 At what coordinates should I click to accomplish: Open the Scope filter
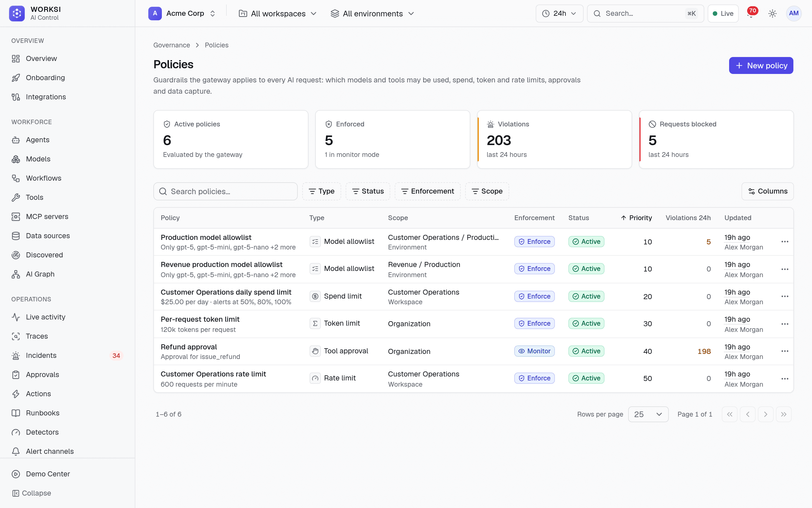487,191
